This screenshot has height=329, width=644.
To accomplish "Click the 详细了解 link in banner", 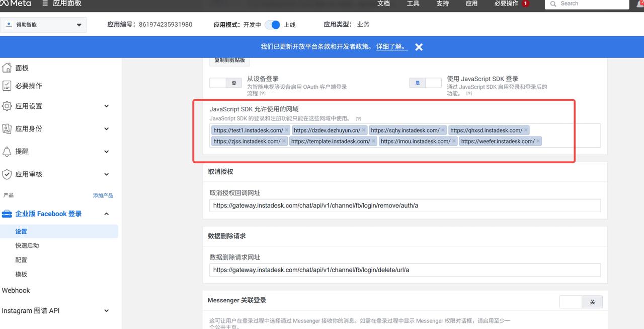I will click(x=391, y=46).
